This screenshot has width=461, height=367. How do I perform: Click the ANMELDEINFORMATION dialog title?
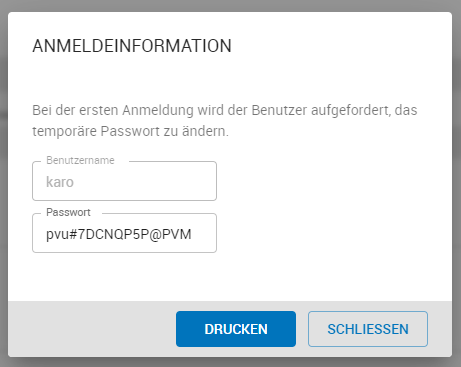point(132,46)
